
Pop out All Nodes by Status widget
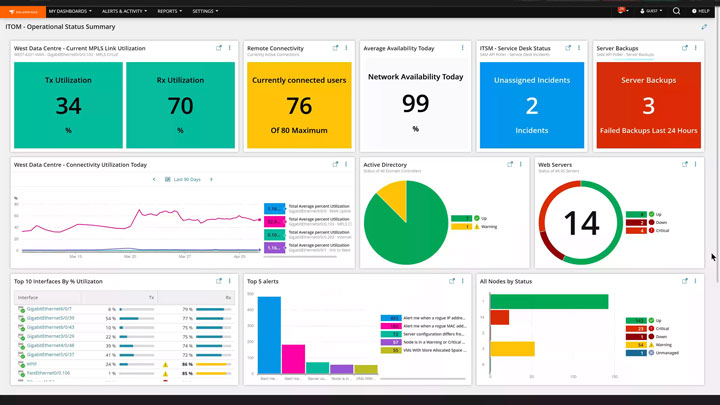coord(685,281)
